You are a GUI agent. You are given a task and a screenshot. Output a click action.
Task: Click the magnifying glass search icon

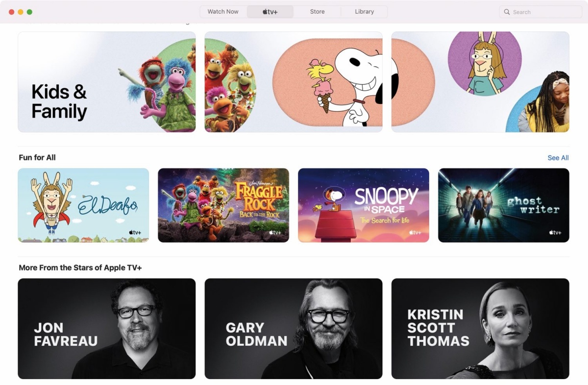(507, 12)
